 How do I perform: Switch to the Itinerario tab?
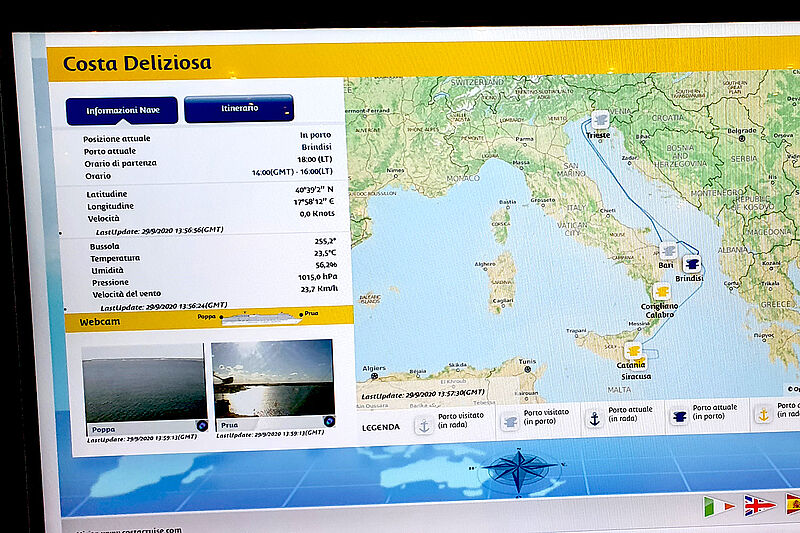pyautogui.click(x=239, y=108)
